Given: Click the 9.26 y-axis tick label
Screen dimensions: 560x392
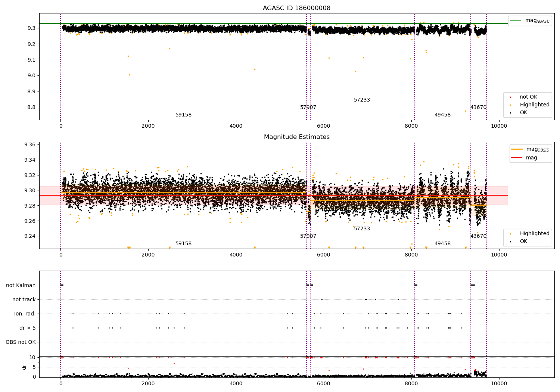Looking at the screenshot, I should tap(30, 221).
